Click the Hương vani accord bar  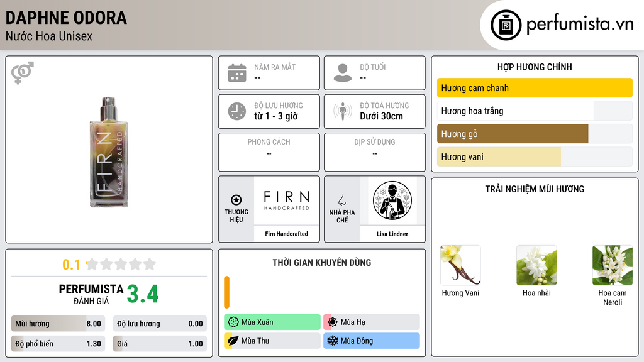click(535, 156)
